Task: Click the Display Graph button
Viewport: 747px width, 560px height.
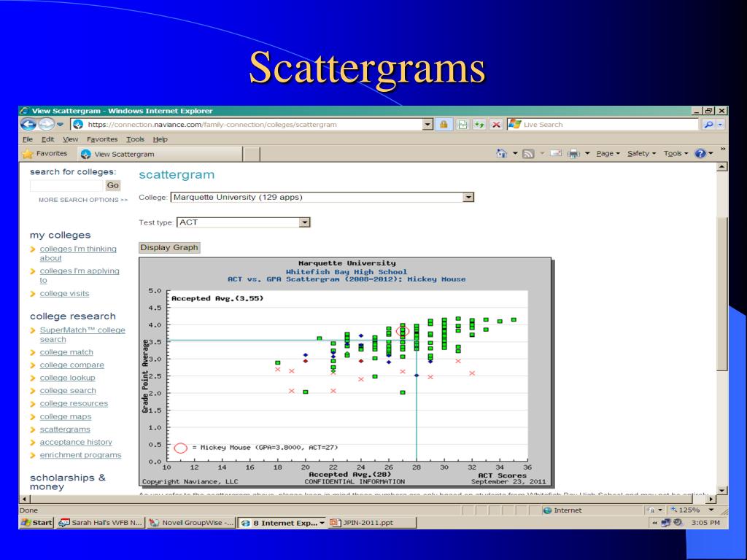Action: point(169,248)
